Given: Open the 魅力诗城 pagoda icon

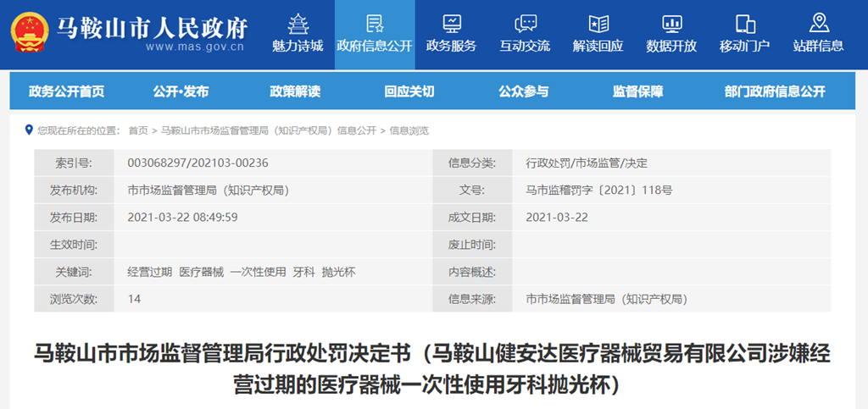Looking at the screenshot, I should [298, 23].
